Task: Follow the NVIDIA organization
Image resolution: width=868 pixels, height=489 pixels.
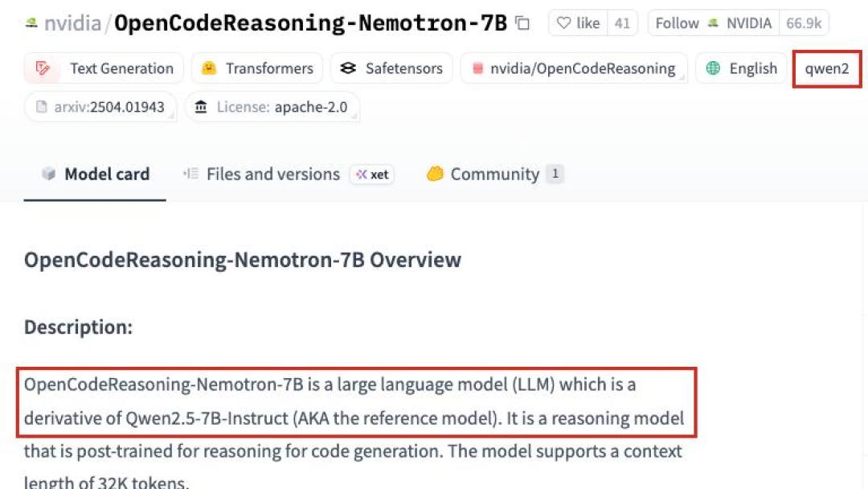Action: tap(714, 23)
